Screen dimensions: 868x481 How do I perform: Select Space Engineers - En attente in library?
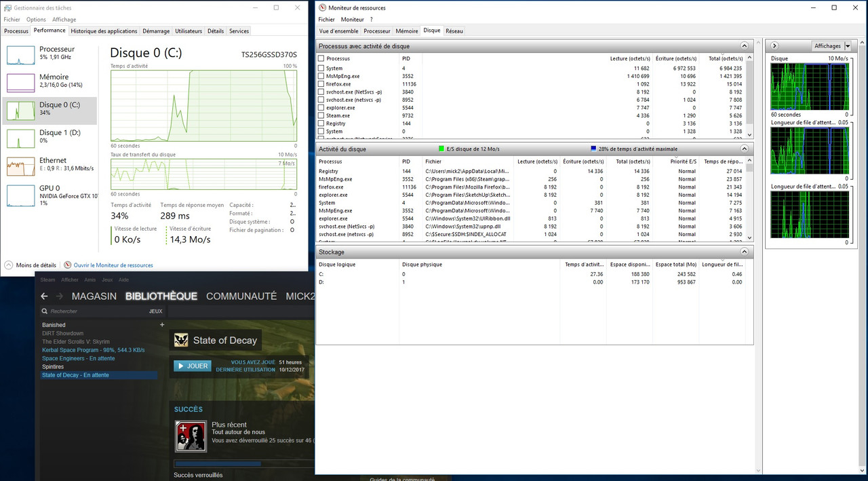79,358
